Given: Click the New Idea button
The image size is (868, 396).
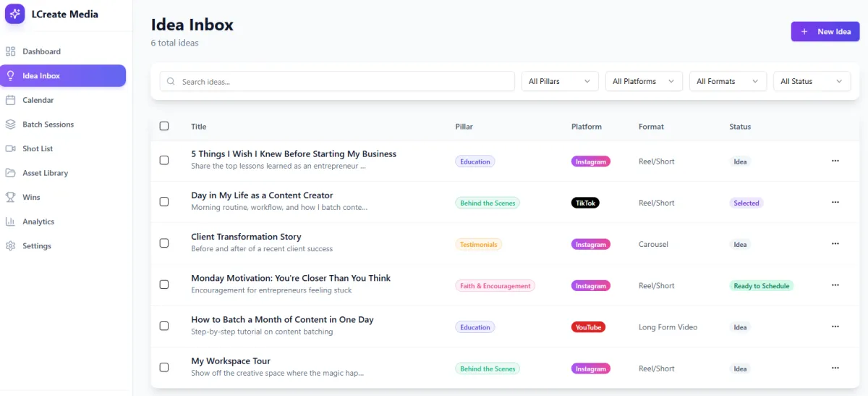Looking at the screenshot, I should click(x=825, y=32).
